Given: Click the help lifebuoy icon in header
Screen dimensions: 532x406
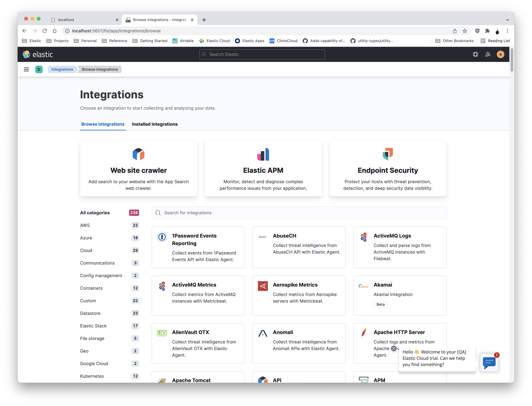Looking at the screenshot, I should pyautogui.click(x=475, y=54).
